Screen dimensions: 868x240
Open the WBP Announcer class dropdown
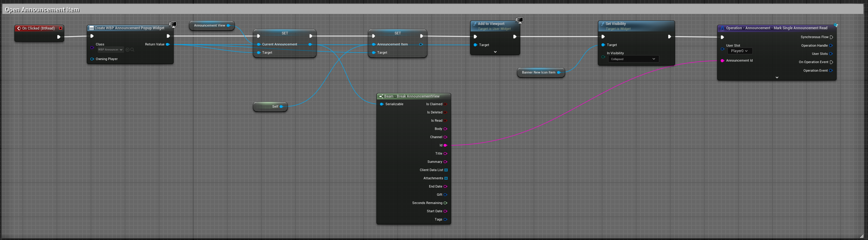[110, 50]
